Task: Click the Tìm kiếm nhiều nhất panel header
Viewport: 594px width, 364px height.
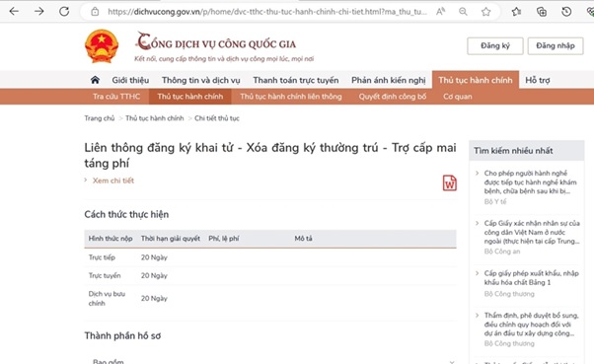Action: tap(527, 150)
